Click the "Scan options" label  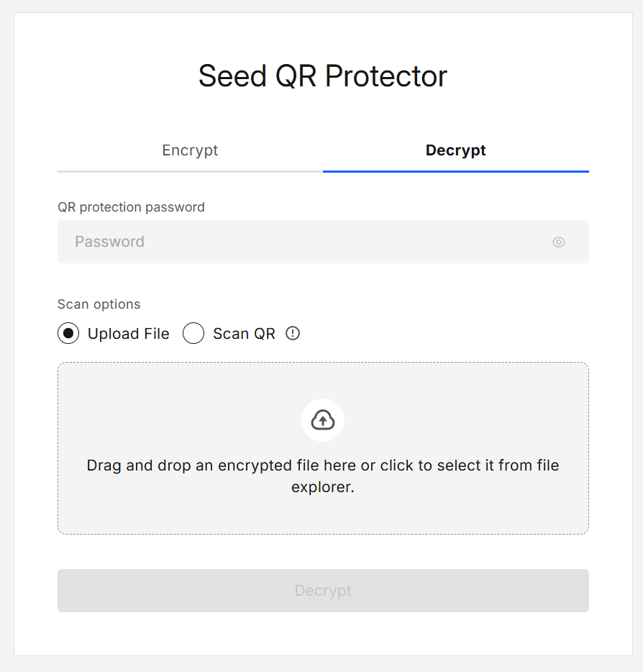[x=99, y=304]
